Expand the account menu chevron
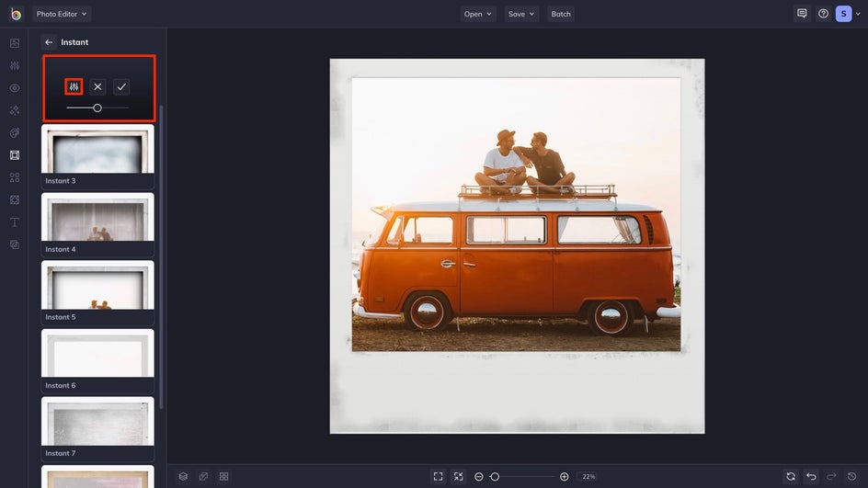This screenshot has height=488, width=868. (858, 14)
